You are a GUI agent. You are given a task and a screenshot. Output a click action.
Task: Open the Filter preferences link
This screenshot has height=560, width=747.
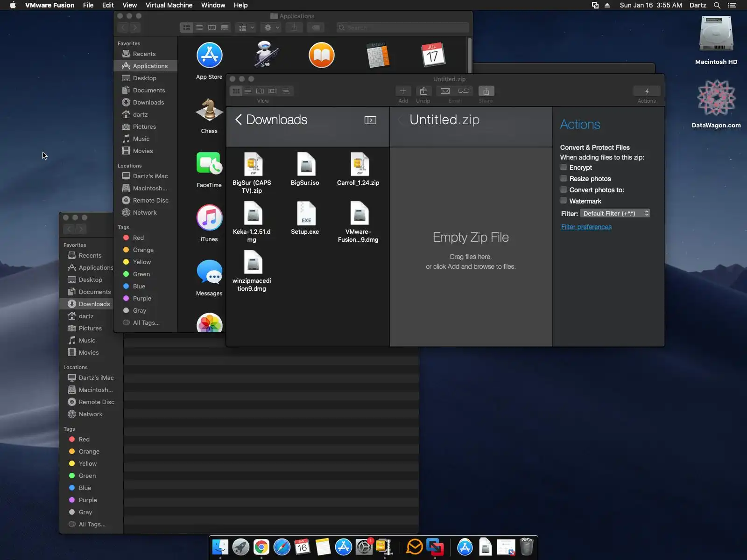[586, 227]
